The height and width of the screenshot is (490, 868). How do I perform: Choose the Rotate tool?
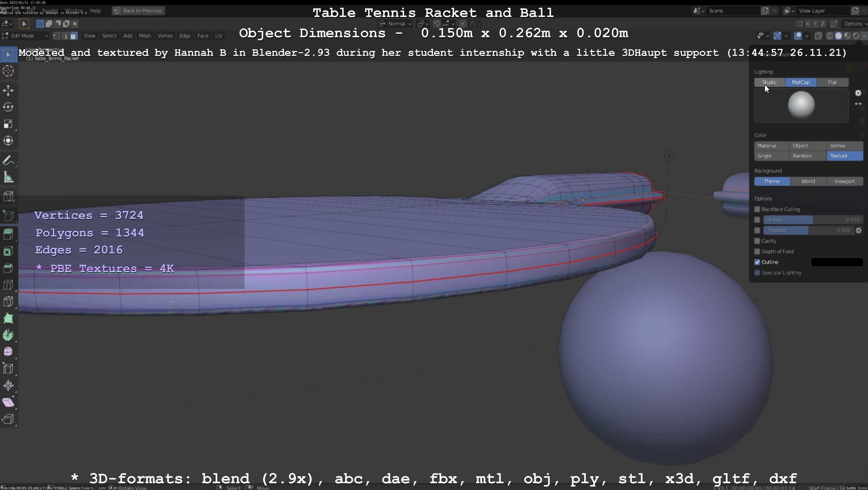(x=8, y=107)
